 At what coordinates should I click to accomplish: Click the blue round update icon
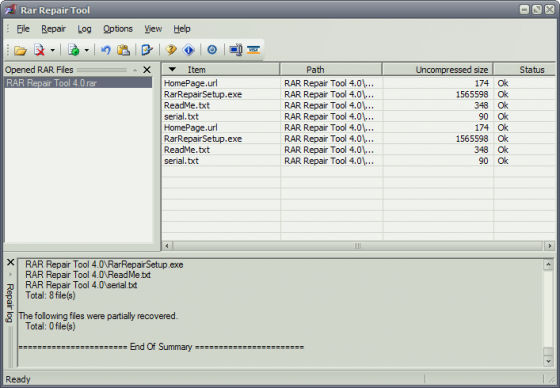212,50
